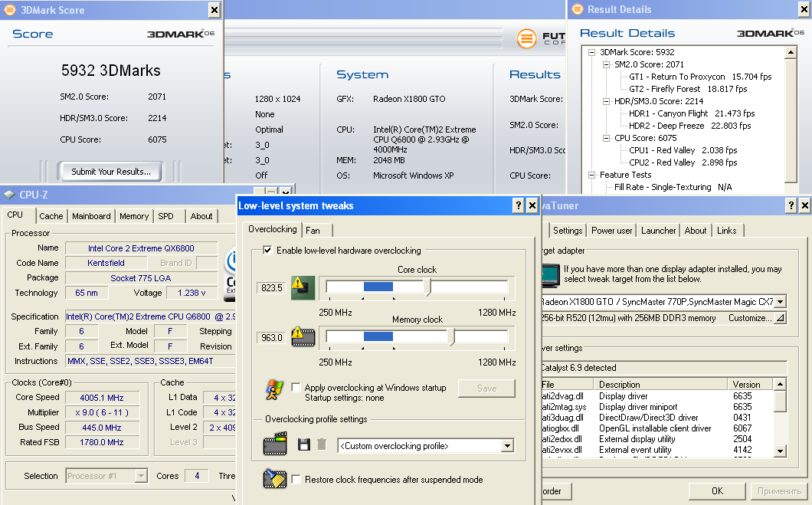Open the Custom overclocking profile dropdown

507,446
